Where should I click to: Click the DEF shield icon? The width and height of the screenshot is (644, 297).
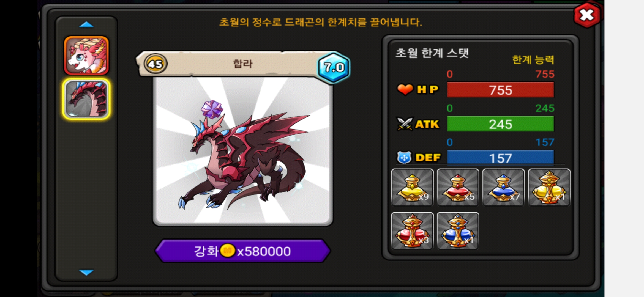point(404,158)
